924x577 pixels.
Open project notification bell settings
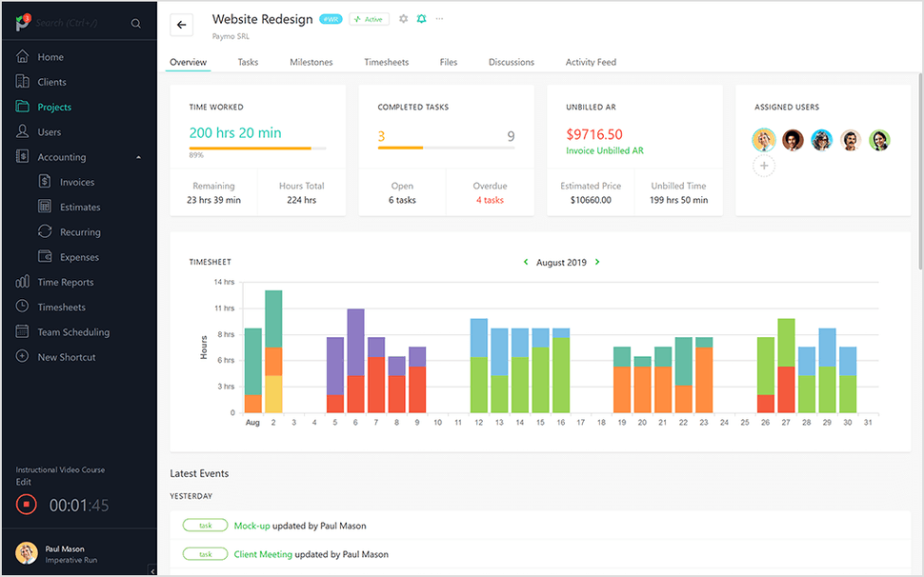(x=420, y=18)
